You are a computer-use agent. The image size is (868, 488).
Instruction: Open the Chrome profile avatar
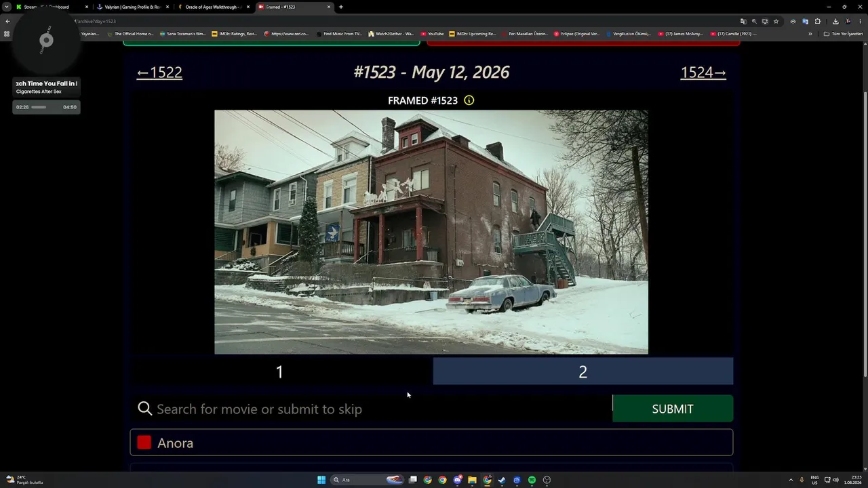click(x=848, y=21)
